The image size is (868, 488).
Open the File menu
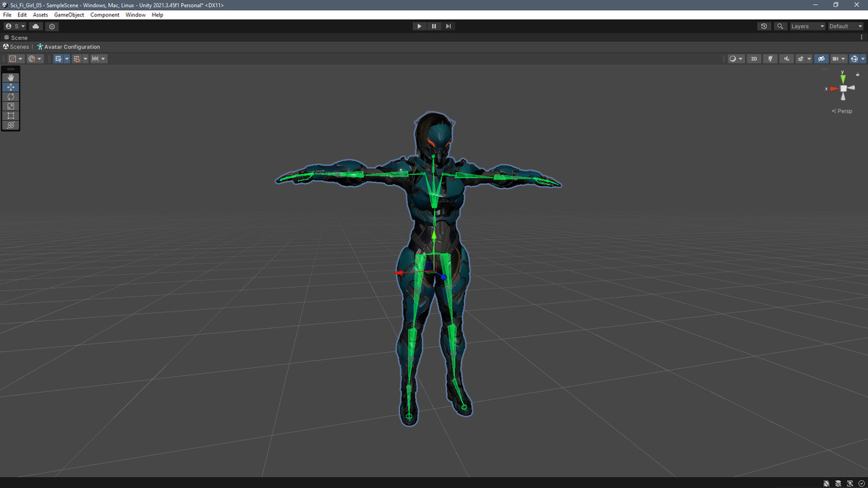[7, 14]
